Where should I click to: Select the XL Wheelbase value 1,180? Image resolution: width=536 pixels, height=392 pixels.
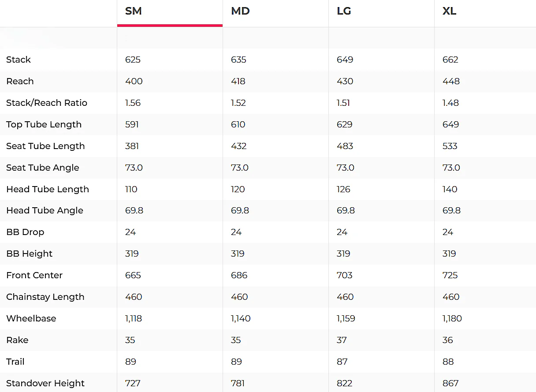[x=452, y=318]
